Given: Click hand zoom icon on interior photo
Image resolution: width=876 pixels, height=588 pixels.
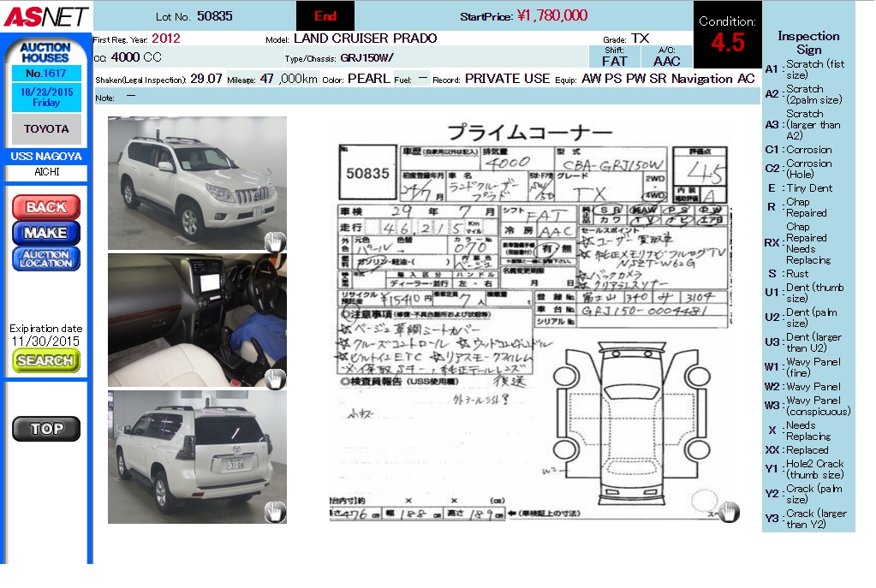Looking at the screenshot, I should click(x=274, y=377).
